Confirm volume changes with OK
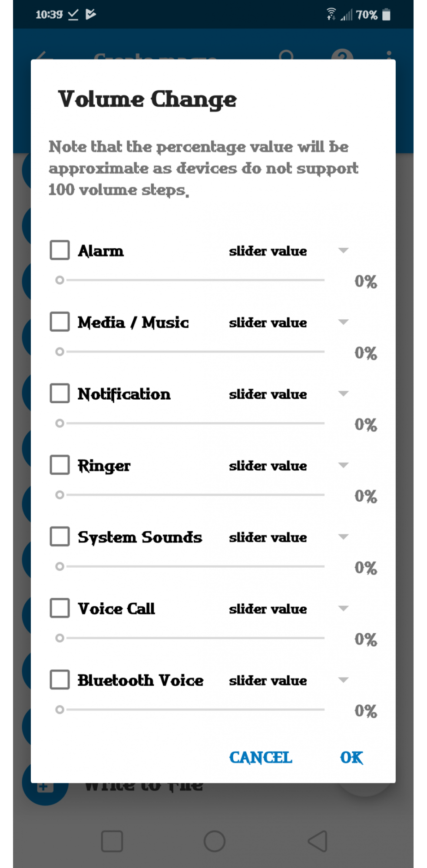Screen dimensions: 427x868 (x=351, y=758)
